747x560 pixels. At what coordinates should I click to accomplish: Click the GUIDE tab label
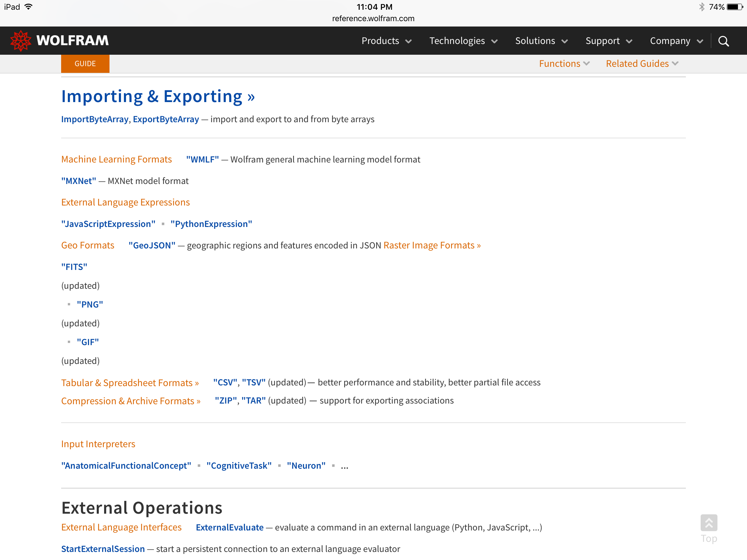(x=85, y=63)
